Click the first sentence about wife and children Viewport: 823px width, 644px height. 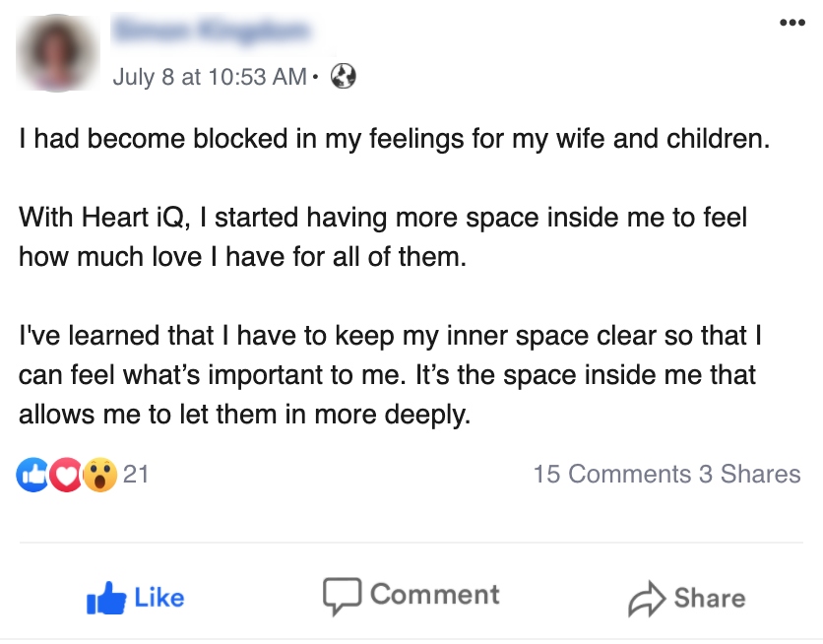pos(392,139)
